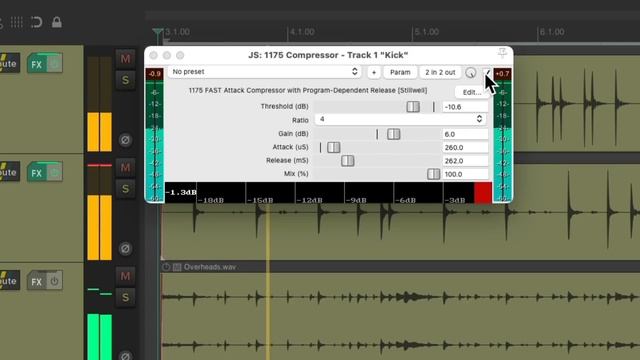
Task: Click the timeline ruler at 5.1.00
Action: pyautogui.click(x=427, y=32)
